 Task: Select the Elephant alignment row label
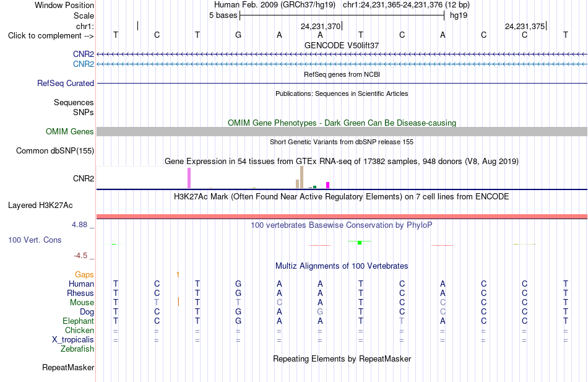[78, 321]
